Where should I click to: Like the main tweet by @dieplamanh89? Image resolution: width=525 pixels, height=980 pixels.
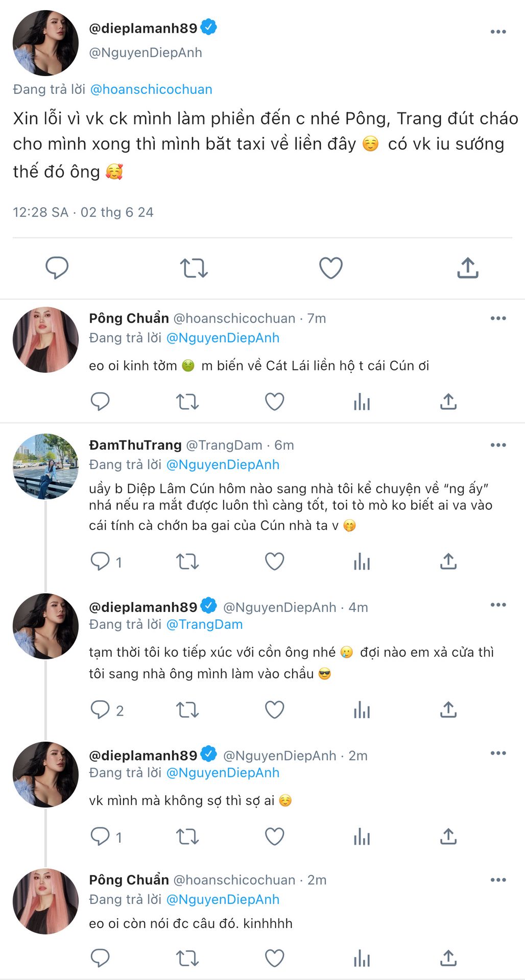330,268
